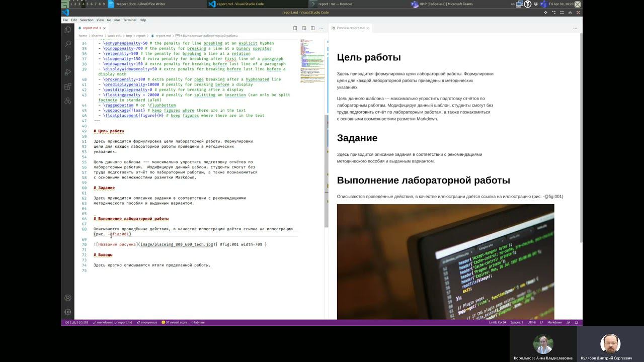Image resolution: width=644 pixels, height=362 pixels.
Task: Open the Search view in the activity bar
Action: [x=68, y=44]
